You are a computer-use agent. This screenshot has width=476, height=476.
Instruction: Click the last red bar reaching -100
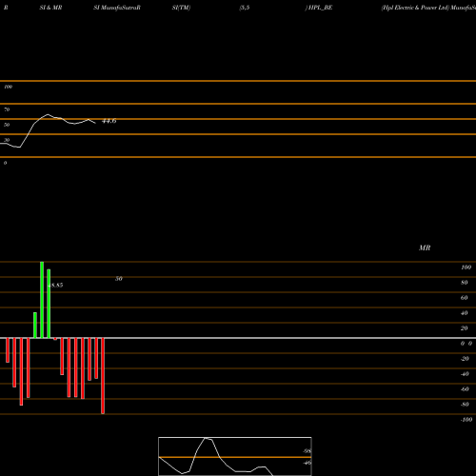pos(103,376)
